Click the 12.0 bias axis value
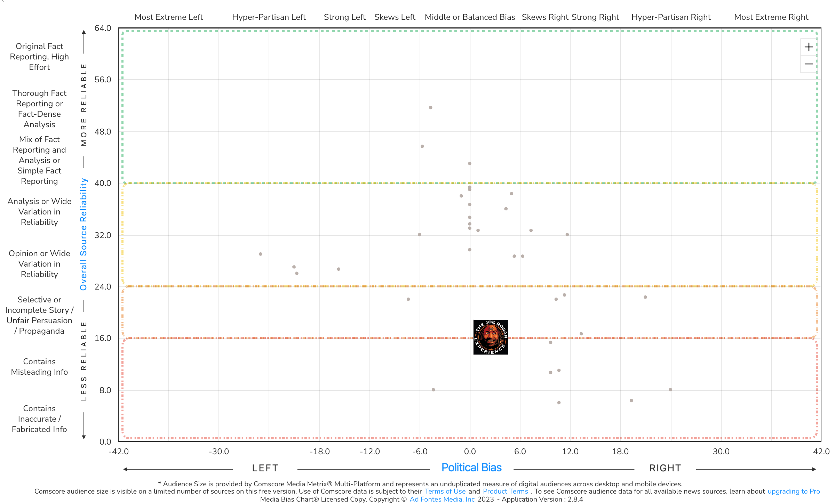 pyautogui.click(x=570, y=452)
